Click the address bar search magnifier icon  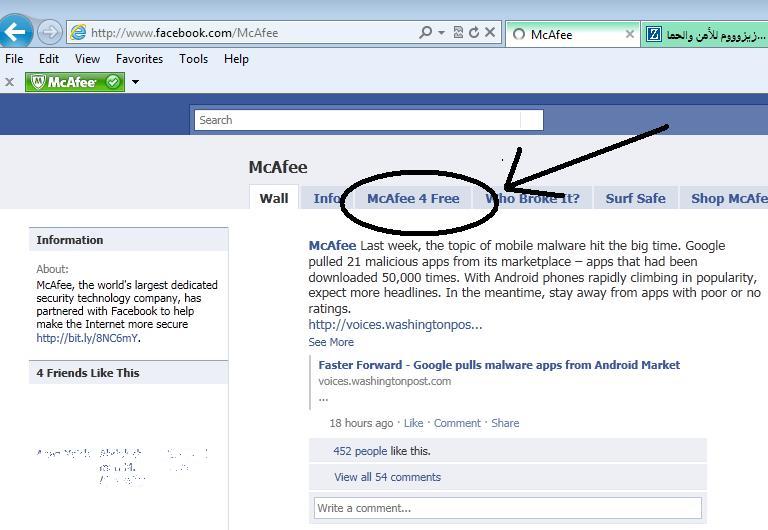pyautogui.click(x=426, y=33)
